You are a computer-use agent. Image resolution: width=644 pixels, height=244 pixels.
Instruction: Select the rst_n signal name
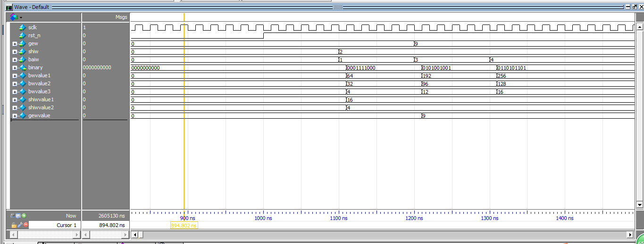tap(34, 36)
